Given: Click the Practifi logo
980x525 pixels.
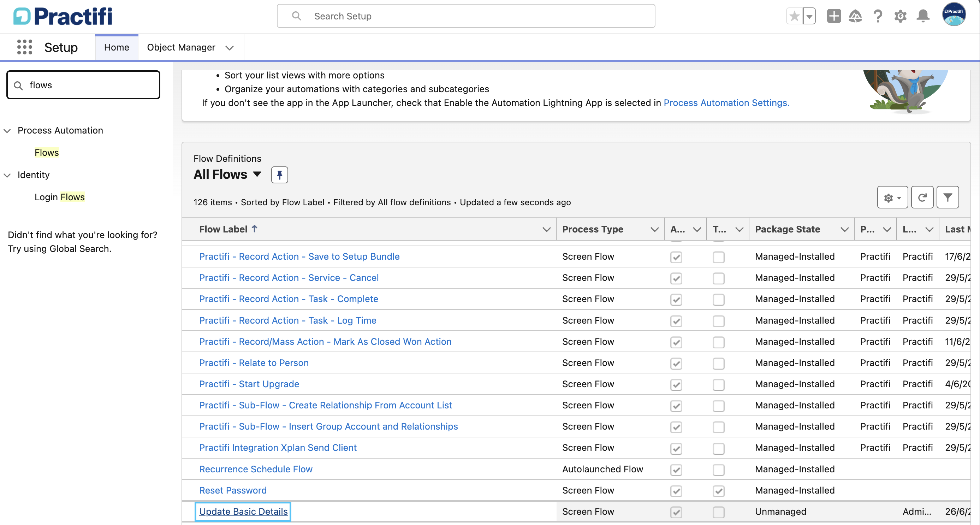Looking at the screenshot, I should pyautogui.click(x=63, y=16).
